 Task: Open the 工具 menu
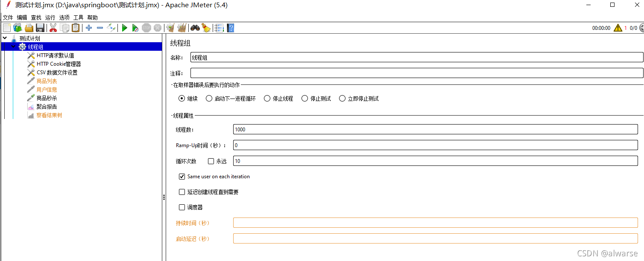pyautogui.click(x=78, y=17)
